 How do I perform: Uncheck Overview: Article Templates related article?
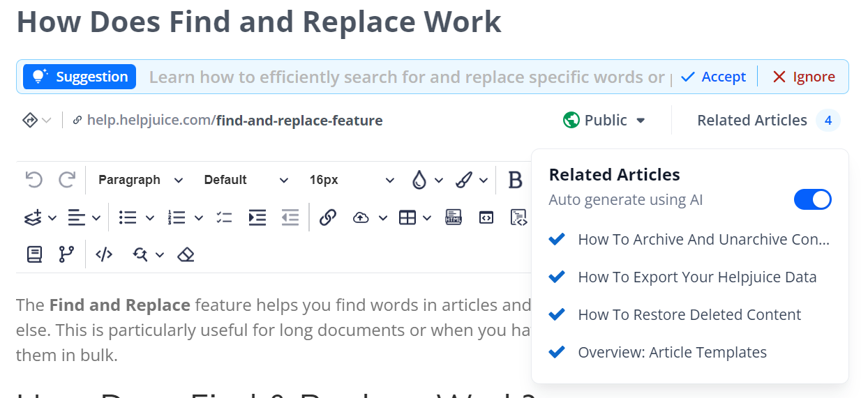[x=557, y=353]
